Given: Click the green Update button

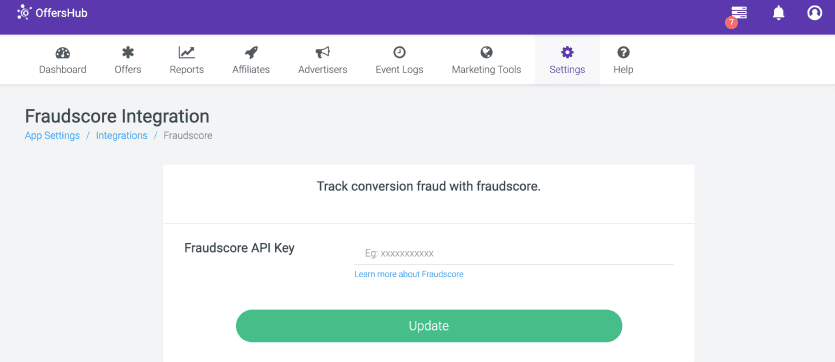Looking at the screenshot, I should pyautogui.click(x=429, y=326).
